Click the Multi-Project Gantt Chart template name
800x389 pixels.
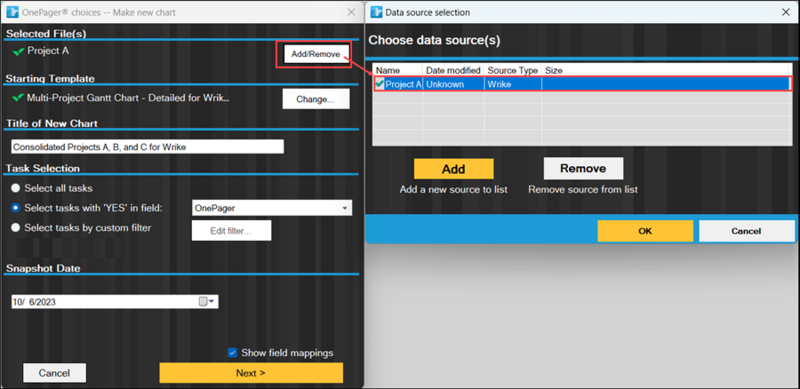pyautogui.click(x=128, y=98)
